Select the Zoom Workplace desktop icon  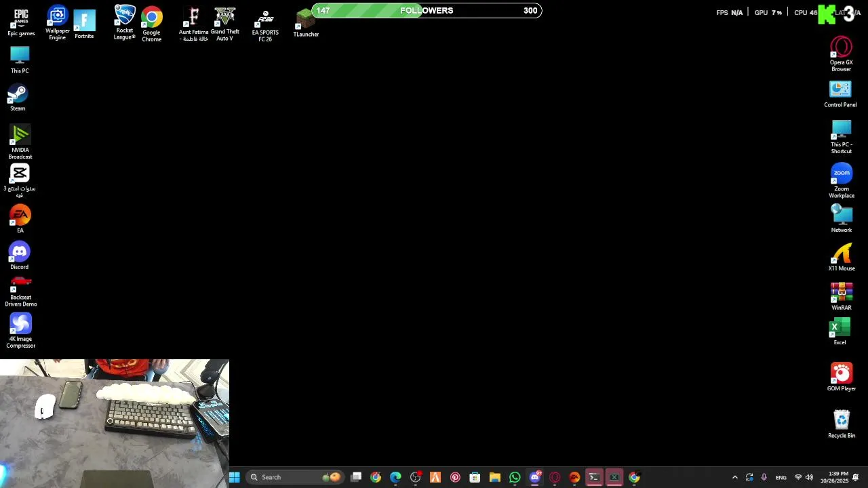tap(842, 181)
